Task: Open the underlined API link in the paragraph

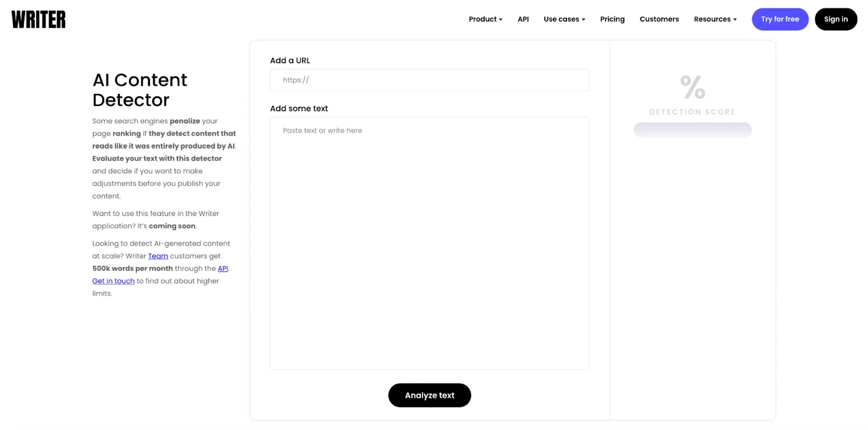Action: [x=222, y=269]
